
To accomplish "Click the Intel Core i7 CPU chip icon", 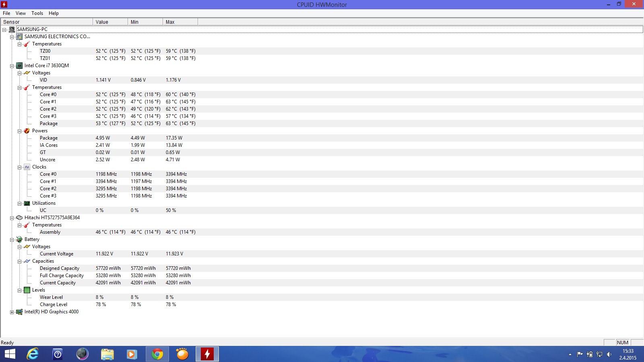I will 19,66.
